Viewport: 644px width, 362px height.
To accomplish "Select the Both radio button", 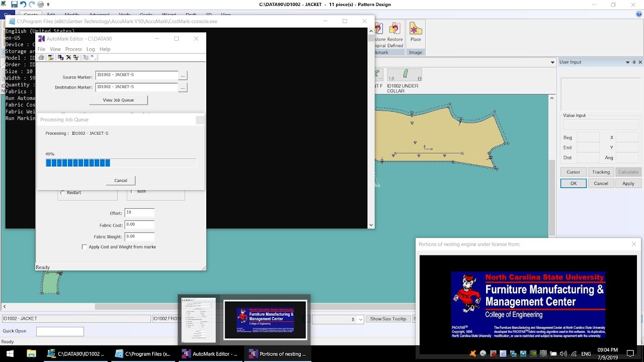I will point(132,192).
